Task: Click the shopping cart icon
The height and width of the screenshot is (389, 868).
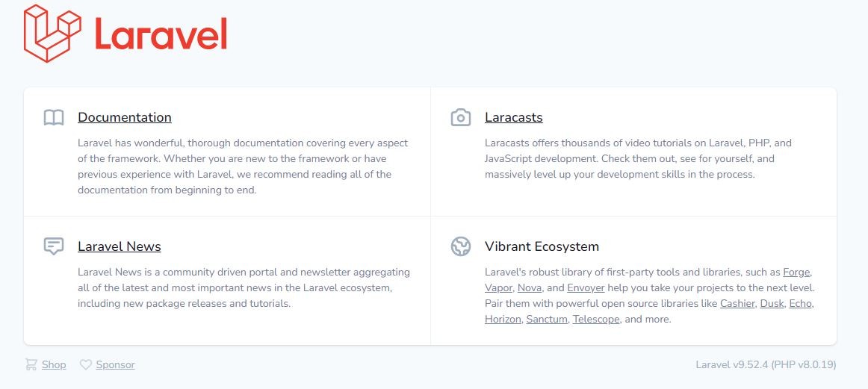Action: click(31, 365)
